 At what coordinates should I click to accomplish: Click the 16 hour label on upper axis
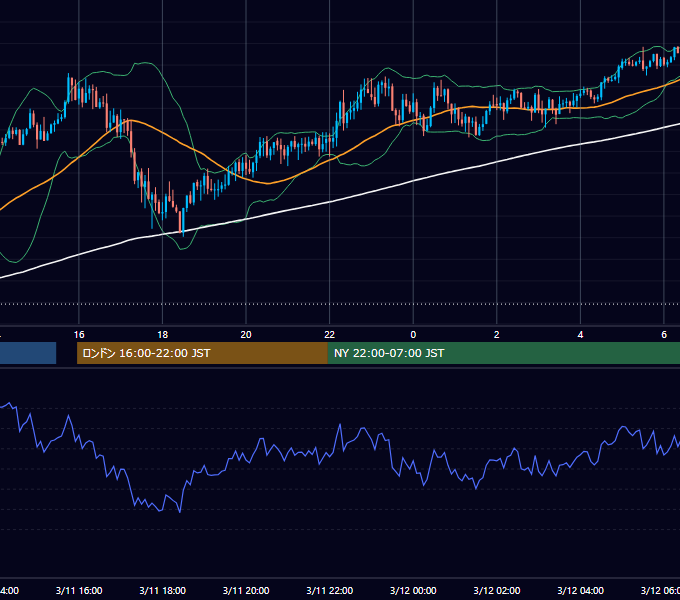[79, 335]
